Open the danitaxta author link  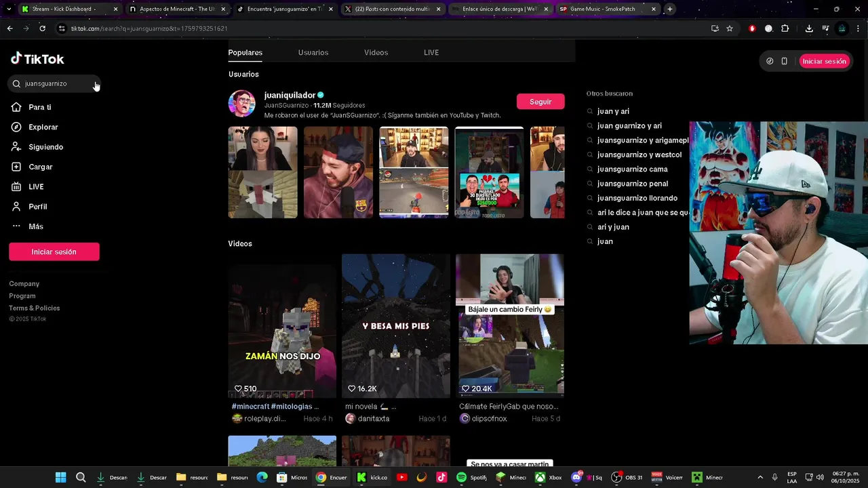click(374, 419)
